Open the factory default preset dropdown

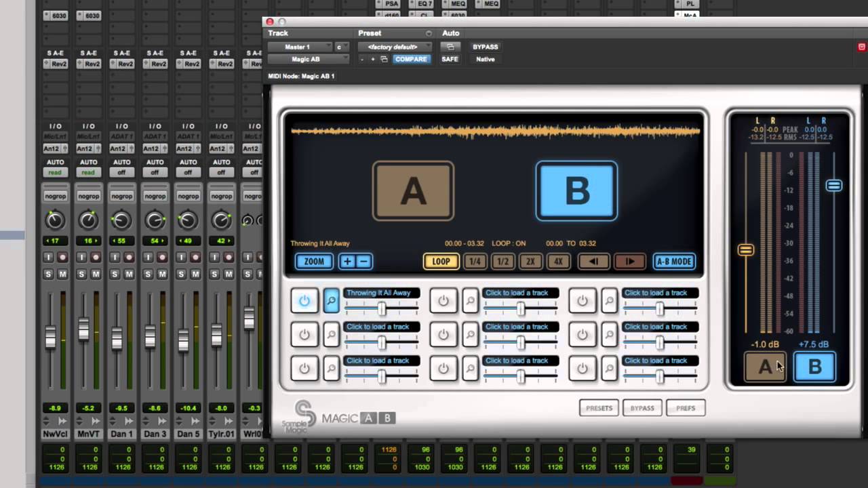(x=395, y=47)
